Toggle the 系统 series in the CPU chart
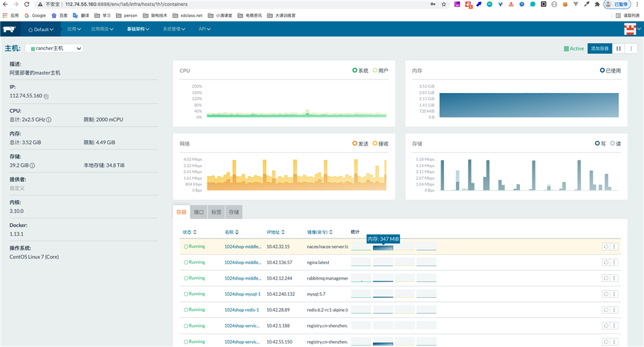This screenshot has height=347, width=644. [x=360, y=71]
